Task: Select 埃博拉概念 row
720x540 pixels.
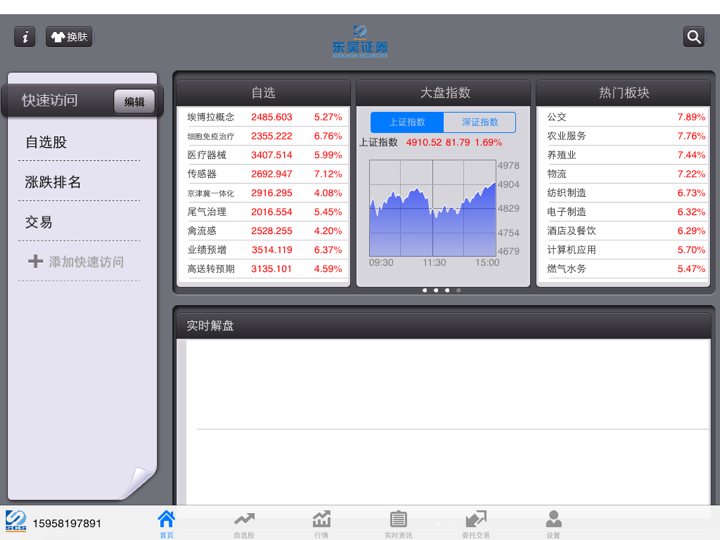Action: pos(264,117)
